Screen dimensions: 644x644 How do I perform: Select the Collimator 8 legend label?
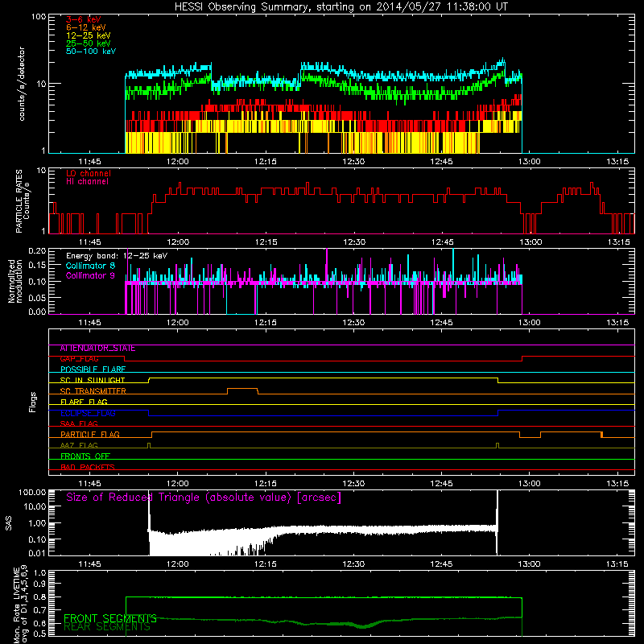click(90, 266)
